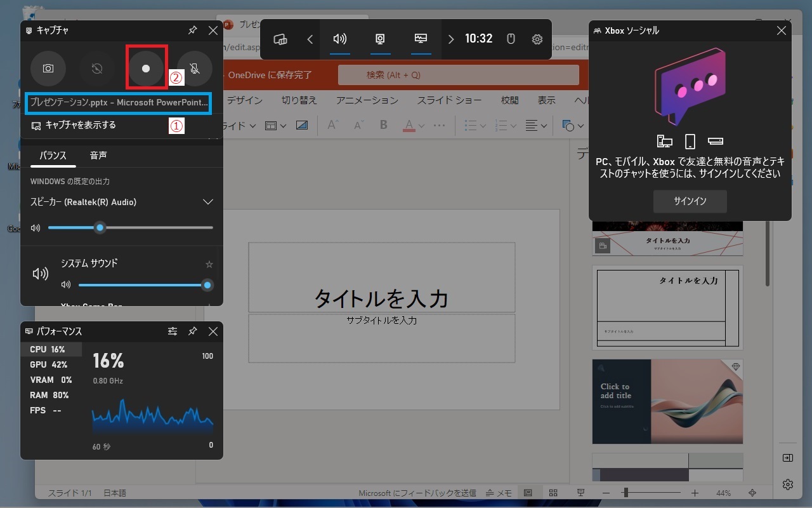The height and width of the screenshot is (508, 812).
Task: Switch to the 音声 tab
Action: [x=98, y=156]
